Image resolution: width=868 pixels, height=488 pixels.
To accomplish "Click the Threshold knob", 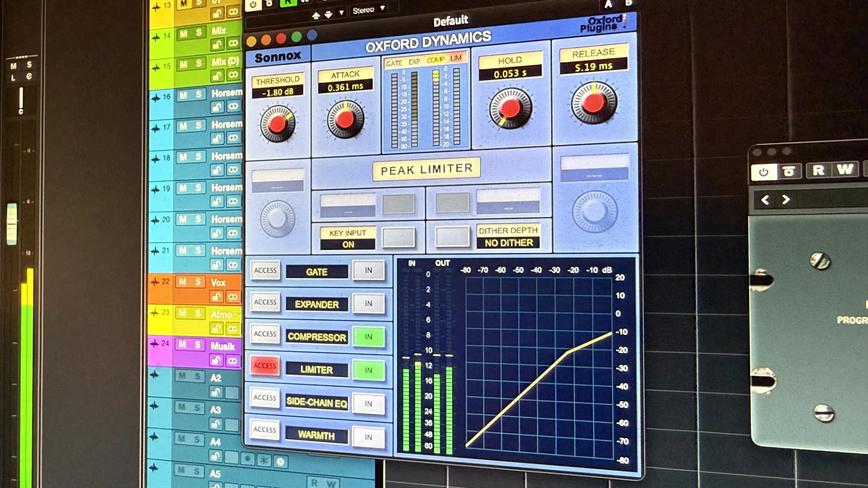I will (278, 123).
